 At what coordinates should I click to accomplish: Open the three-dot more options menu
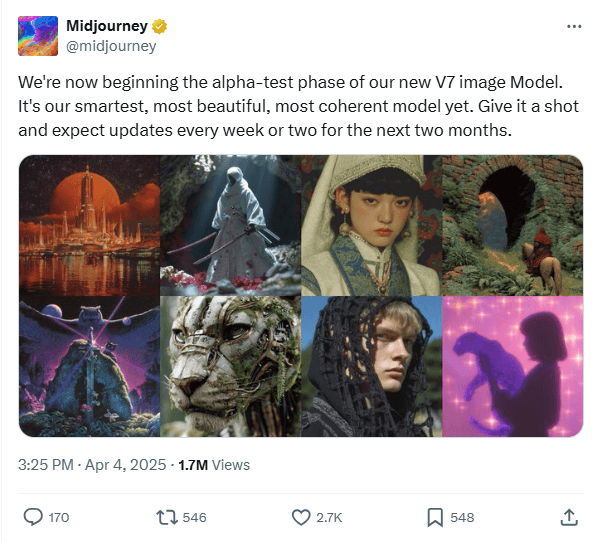click(573, 26)
